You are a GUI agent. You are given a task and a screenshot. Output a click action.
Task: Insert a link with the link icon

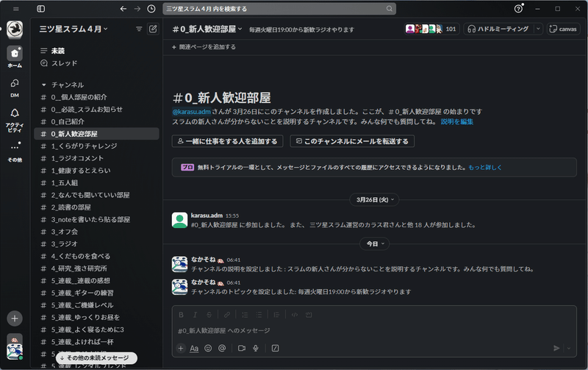pos(227,314)
